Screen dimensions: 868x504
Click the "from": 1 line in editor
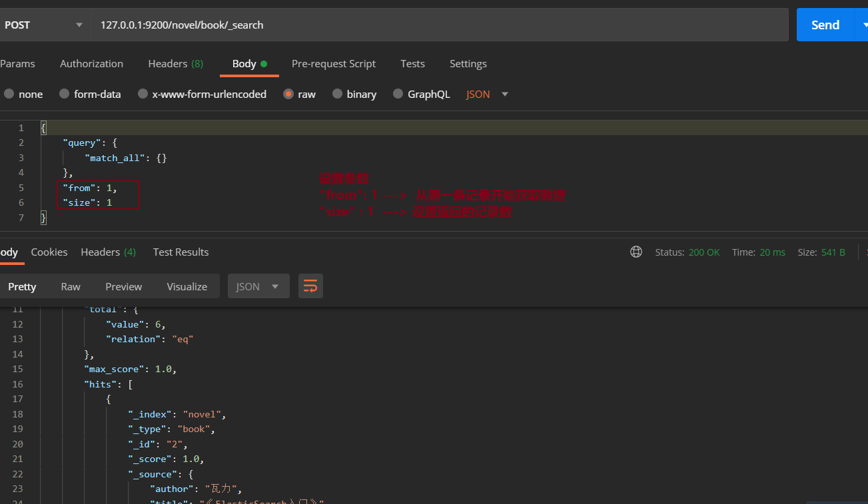pos(90,188)
